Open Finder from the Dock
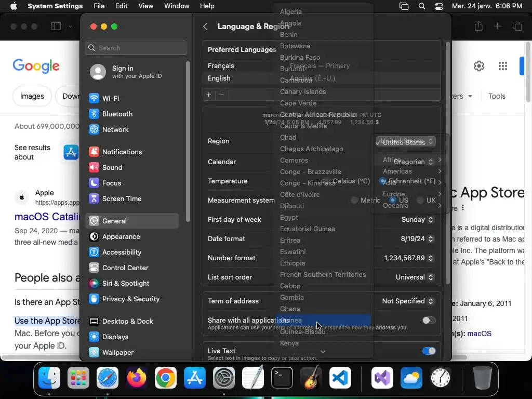The height and width of the screenshot is (399, 532). (49, 378)
